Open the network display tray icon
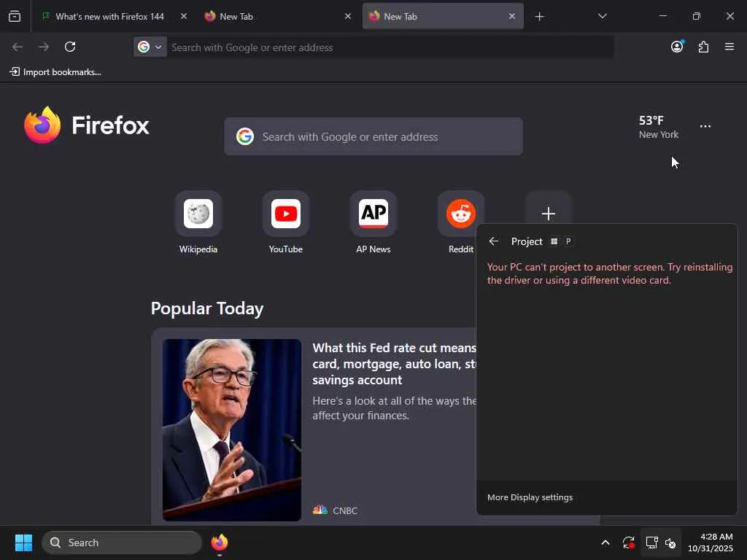This screenshot has width=747, height=560. tap(651, 542)
